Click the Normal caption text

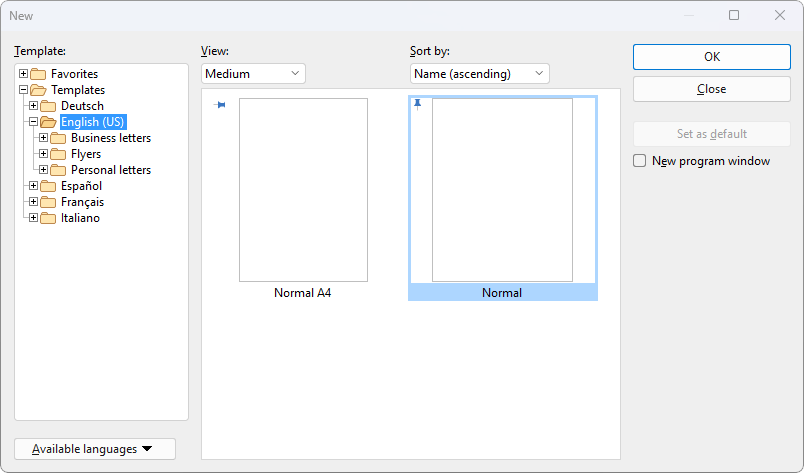point(502,293)
